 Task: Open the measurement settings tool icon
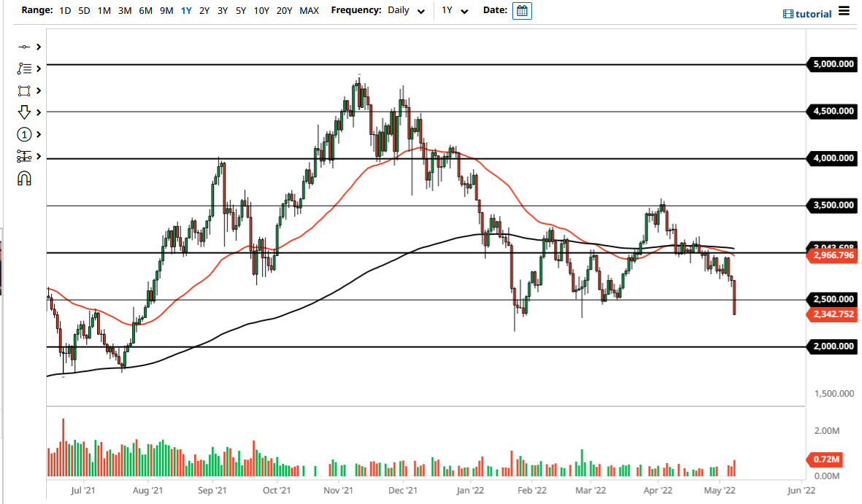point(23,157)
